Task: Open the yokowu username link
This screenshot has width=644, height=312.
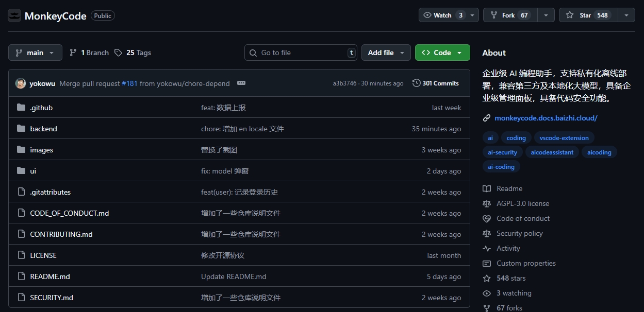Action: click(42, 83)
